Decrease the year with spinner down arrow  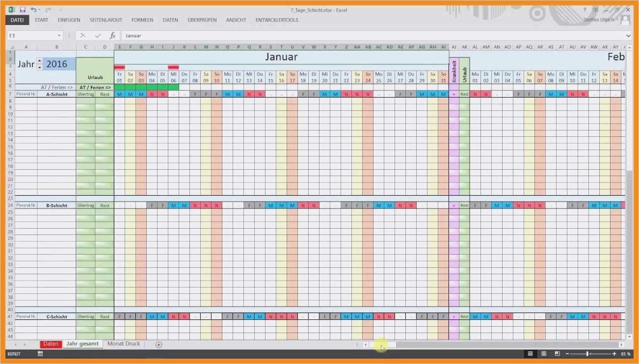(40, 67)
